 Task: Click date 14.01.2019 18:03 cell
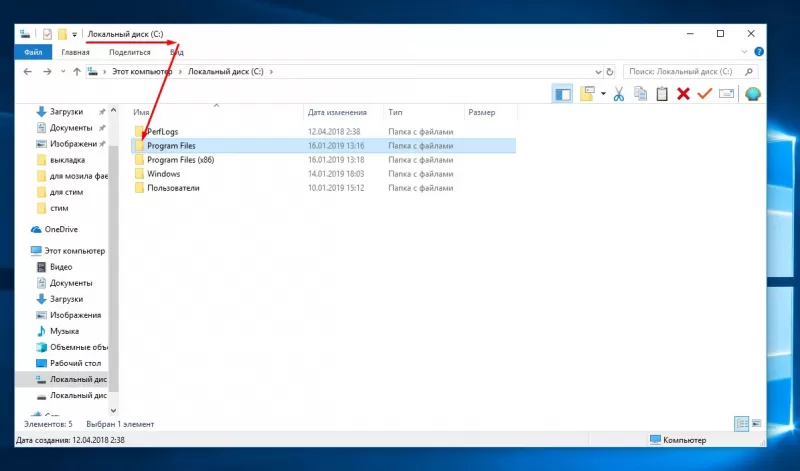(336, 174)
